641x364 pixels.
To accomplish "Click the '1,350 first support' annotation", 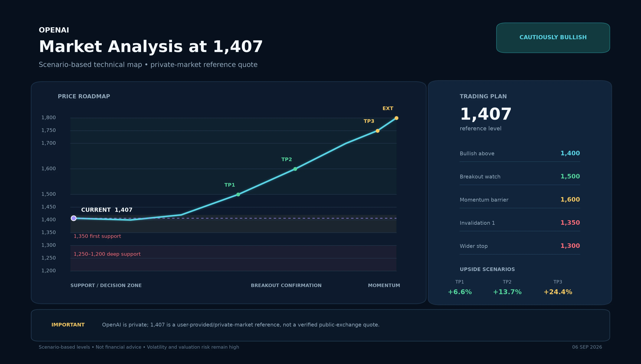I will tap(97, 236).
